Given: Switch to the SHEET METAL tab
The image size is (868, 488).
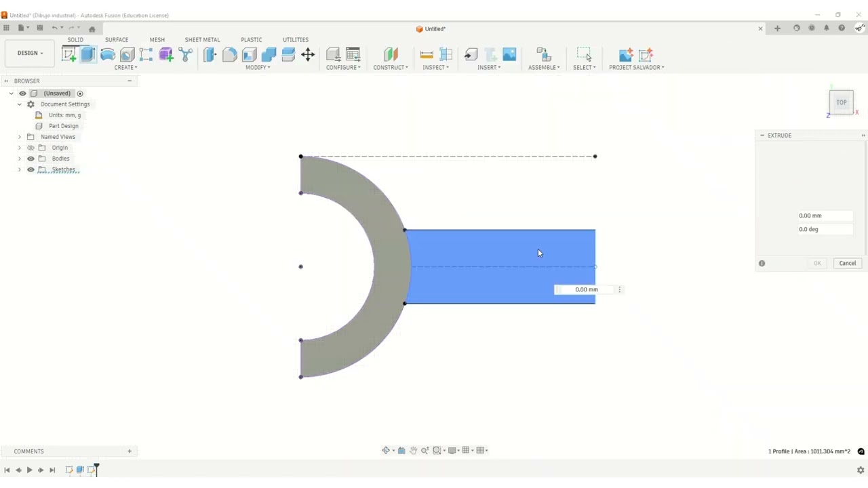Looking at the screenshot, I should [x=202, y=40].
